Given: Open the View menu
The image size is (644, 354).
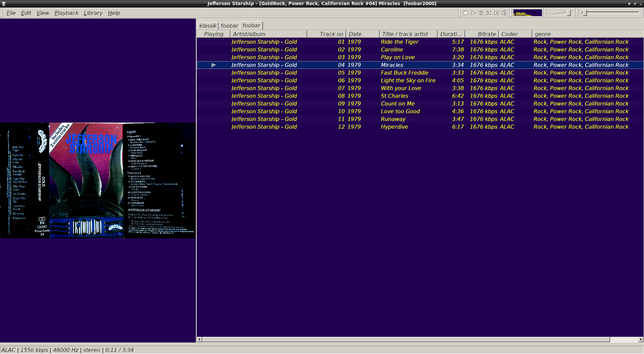Looking at the screenshot, I should [x=43, y=13].
